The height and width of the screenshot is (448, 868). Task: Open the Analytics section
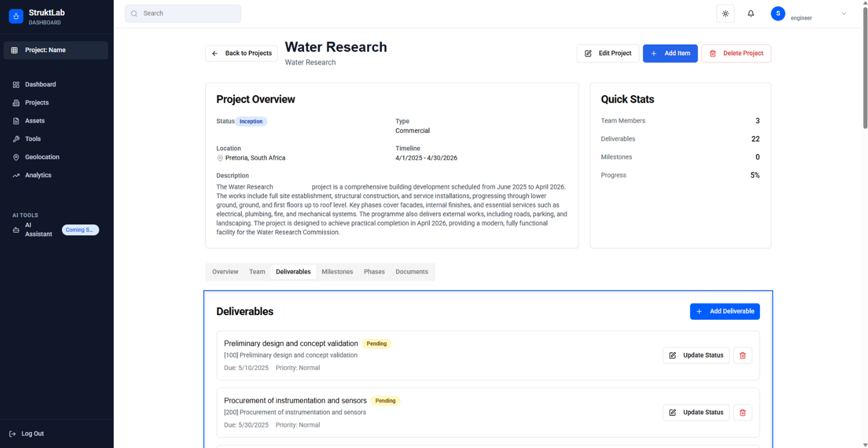[37, 174]
